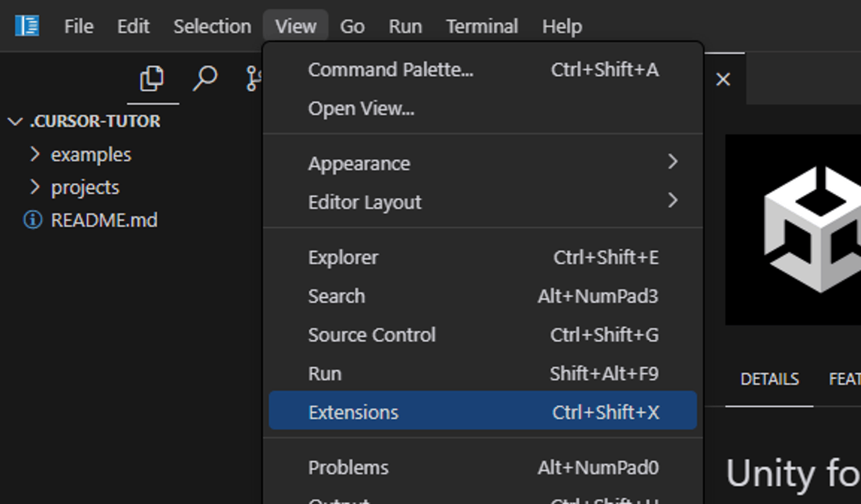Open the File menu
The width and height of the screenshot is (861, 504).
79,26
